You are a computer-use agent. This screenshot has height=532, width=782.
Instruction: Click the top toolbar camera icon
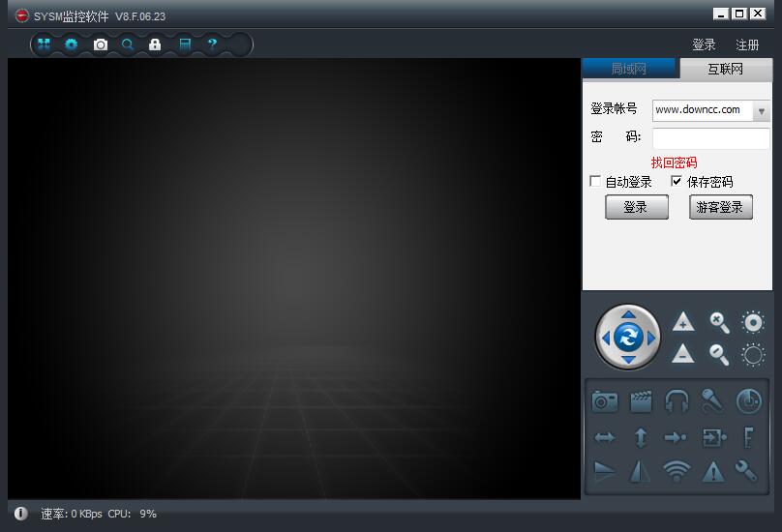click(x=101, y=44)
